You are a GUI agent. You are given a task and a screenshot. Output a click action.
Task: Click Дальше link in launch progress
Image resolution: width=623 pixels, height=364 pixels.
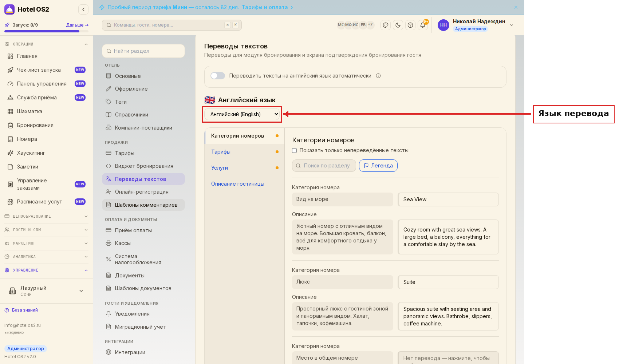[x=77, y=25]
